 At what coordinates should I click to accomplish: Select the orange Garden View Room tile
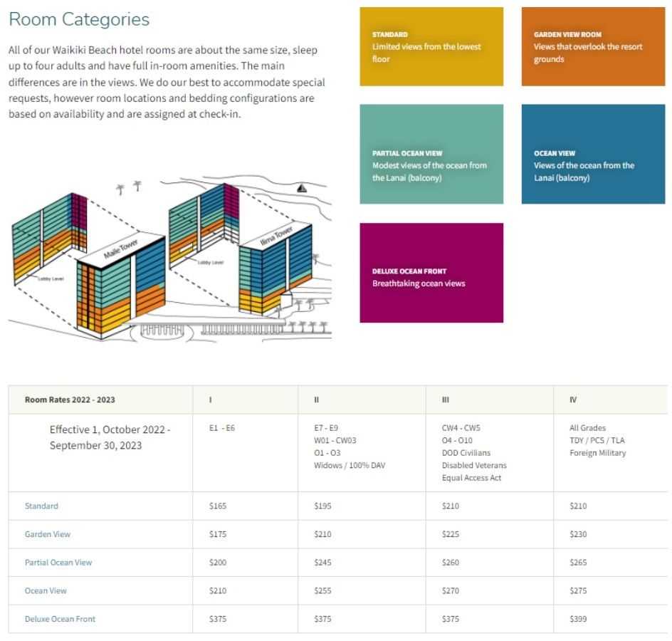pos(593,47)
